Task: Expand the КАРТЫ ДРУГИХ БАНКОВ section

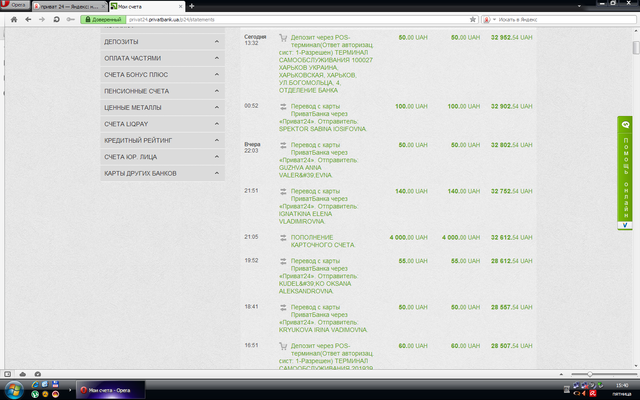Action: click(162, 173)
